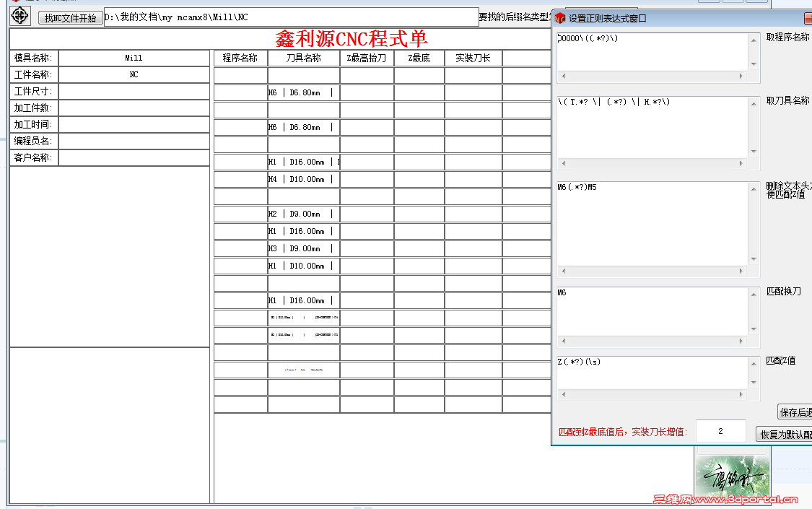Edit the 匹配Z值 regex text box
This screenshot has height=509, width=812.
point(650,372)
